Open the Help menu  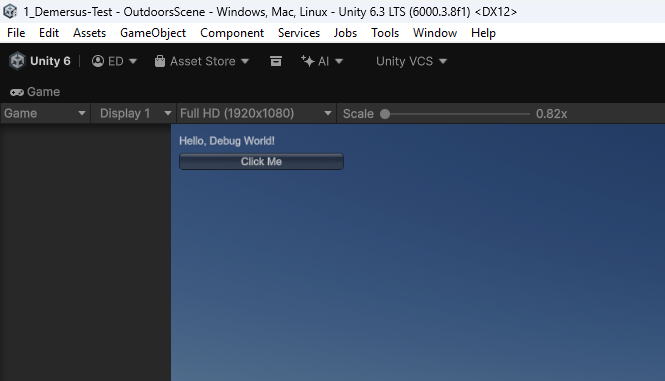[483, 33]
